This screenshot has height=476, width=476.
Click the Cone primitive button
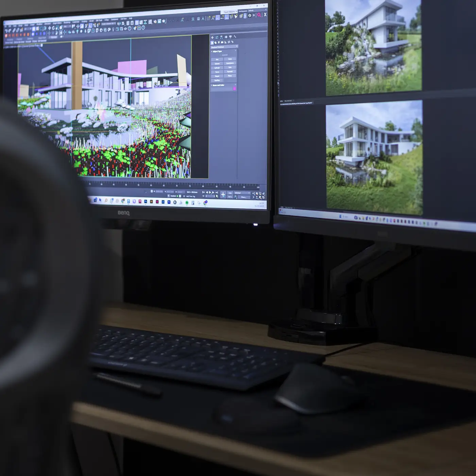click(x=230, y=59)
